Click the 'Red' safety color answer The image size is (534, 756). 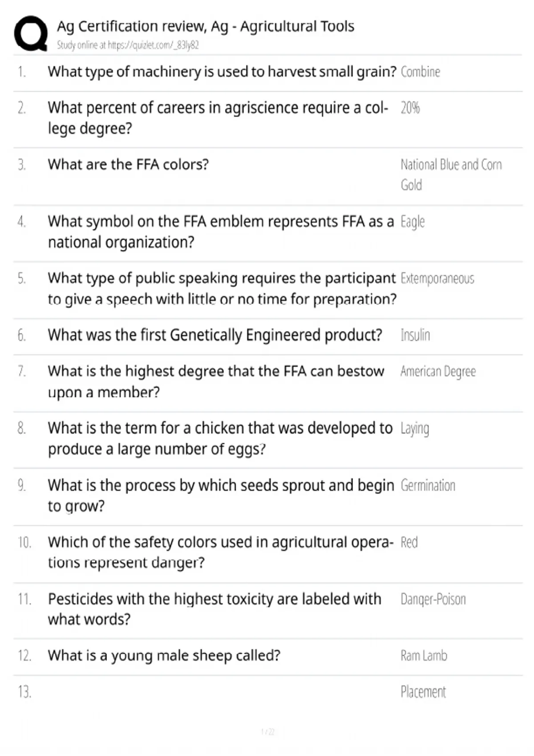(409, 542)
